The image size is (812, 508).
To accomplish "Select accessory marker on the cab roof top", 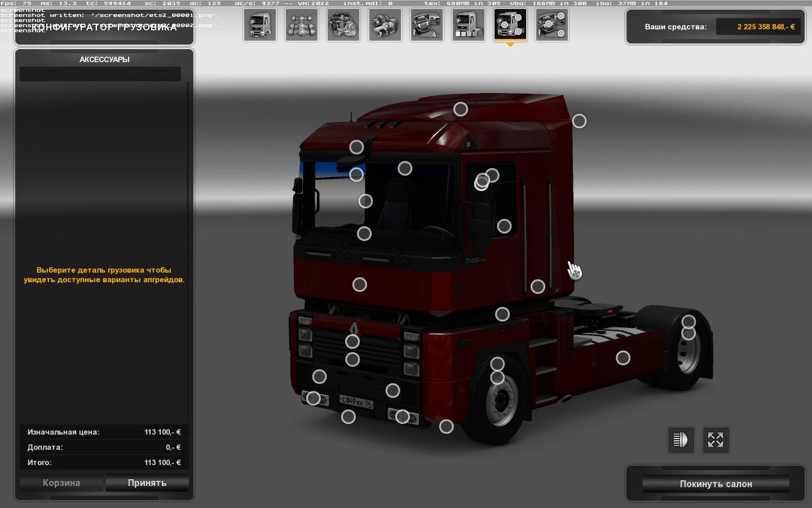I will coord(461,109).
